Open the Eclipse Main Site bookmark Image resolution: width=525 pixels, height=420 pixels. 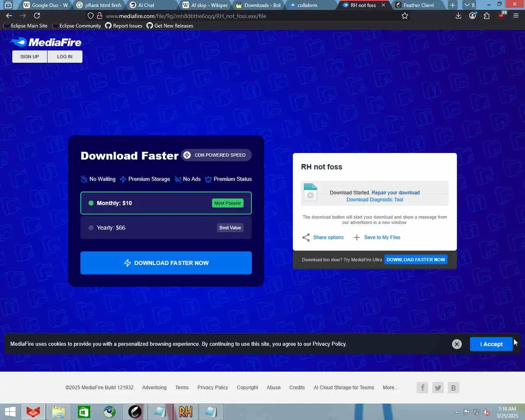click(25, 25)
